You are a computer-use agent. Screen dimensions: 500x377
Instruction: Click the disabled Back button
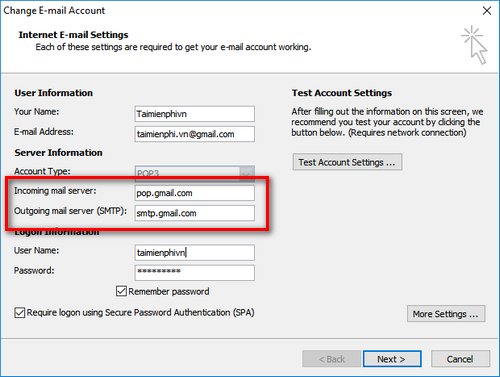point(331,359)
